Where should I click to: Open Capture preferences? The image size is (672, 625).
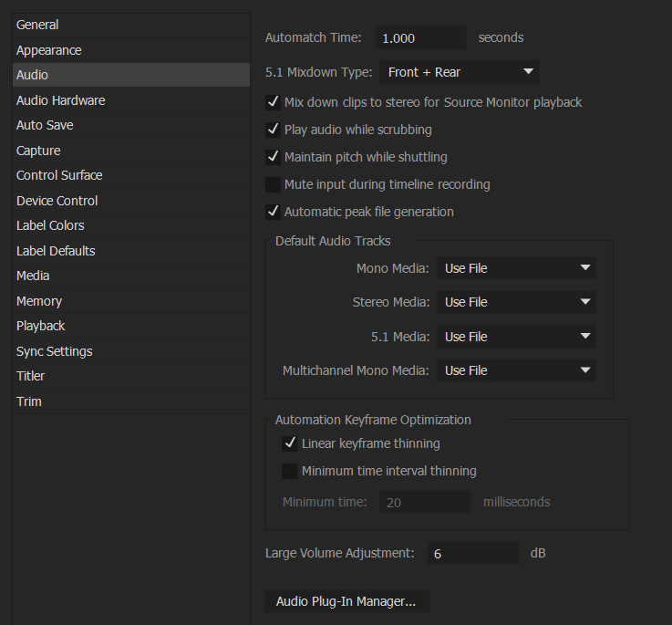tap(131, 151)
